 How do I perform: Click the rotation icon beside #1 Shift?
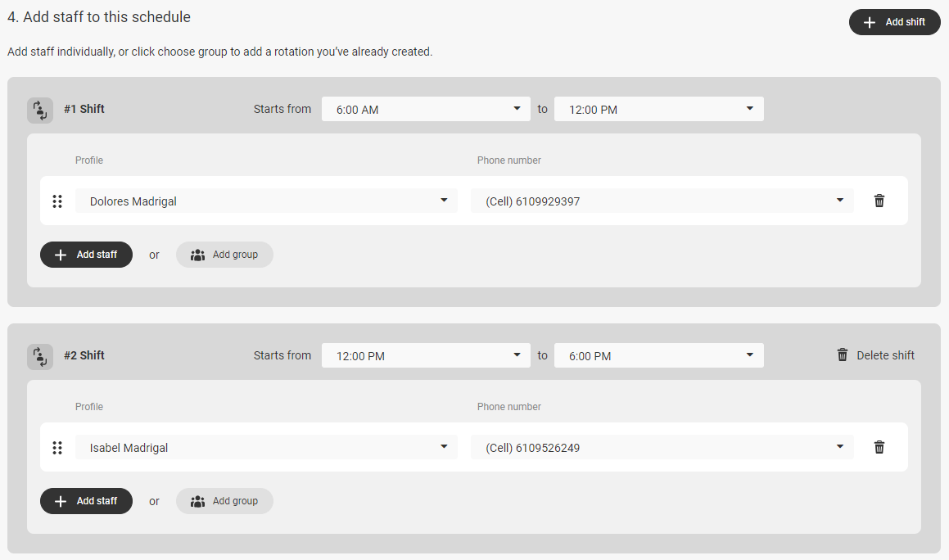click(x=40, y=111)
